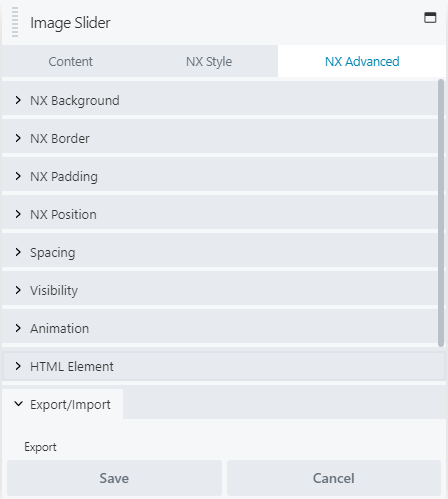448x499 pixels.
Task: Expand the Visibility section
Action: [x=220, y=290]
